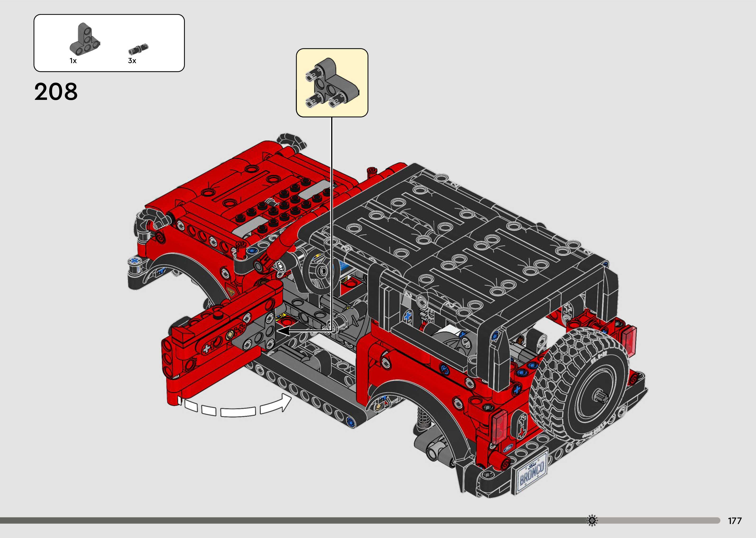756x538 pixels.
Task: Click the small black pin part icon
Action: pos(138,49)
